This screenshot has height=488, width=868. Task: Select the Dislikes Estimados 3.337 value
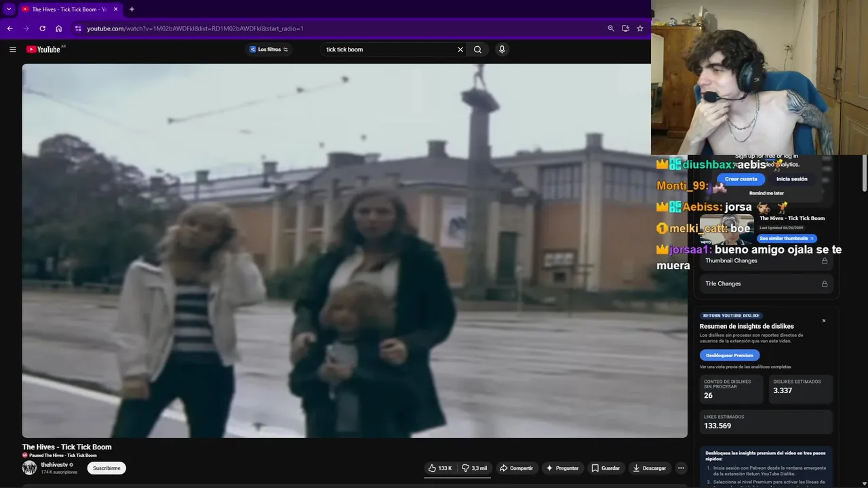(x=783, y=390)
